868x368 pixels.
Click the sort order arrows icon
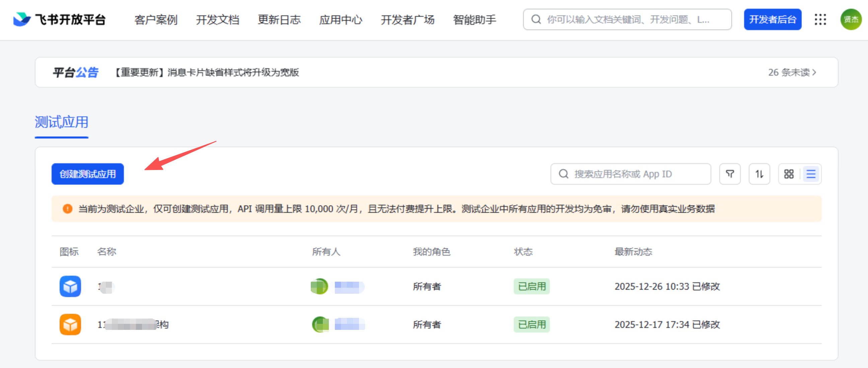tap(759, 174)
